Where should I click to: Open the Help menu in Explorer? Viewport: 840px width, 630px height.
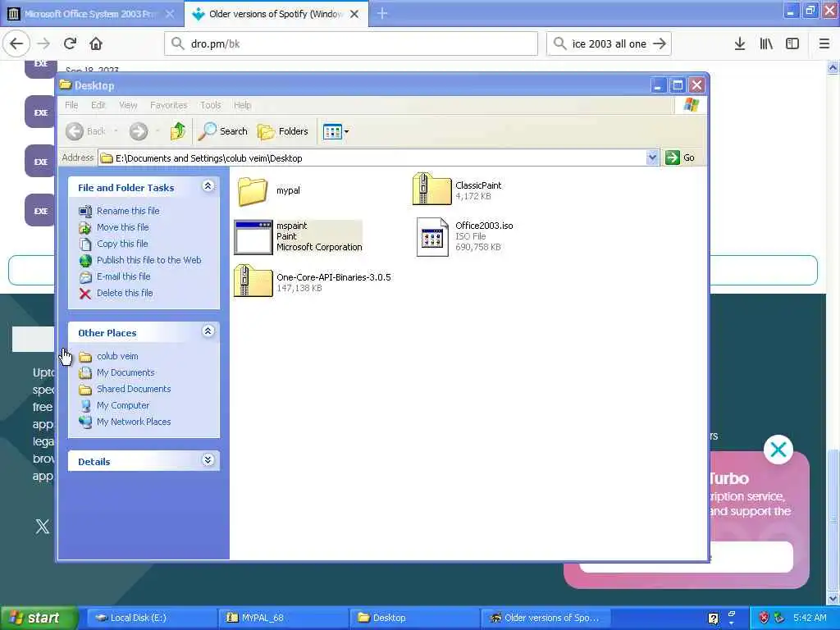242,105
